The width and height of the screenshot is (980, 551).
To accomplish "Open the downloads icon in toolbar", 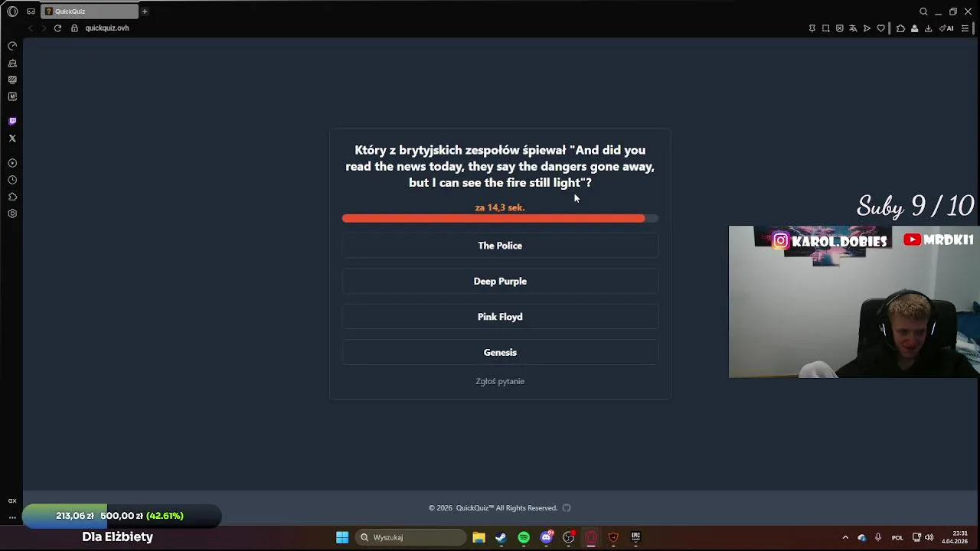I will tap(928, 28).
